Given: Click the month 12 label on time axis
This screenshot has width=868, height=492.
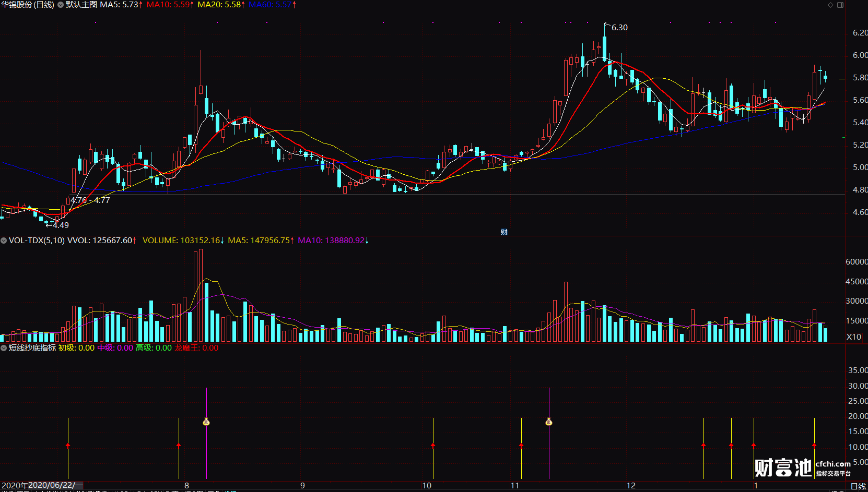Looking at the screenshot, I should (631, 486).
